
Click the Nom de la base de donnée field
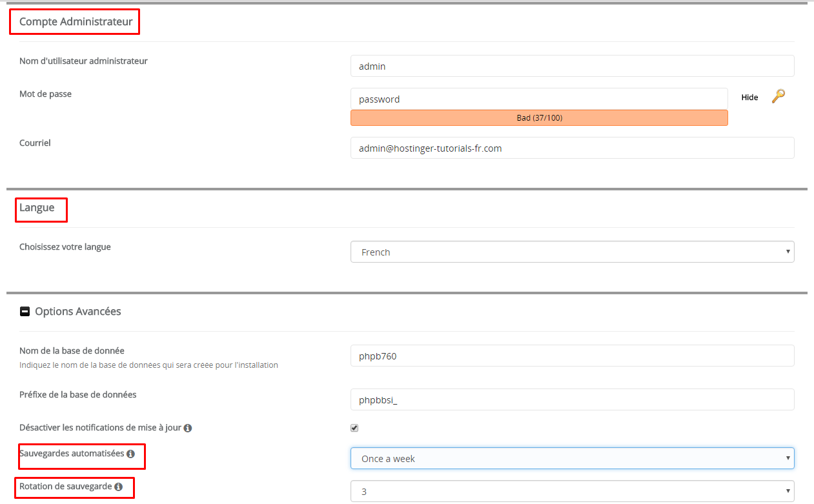572,356
